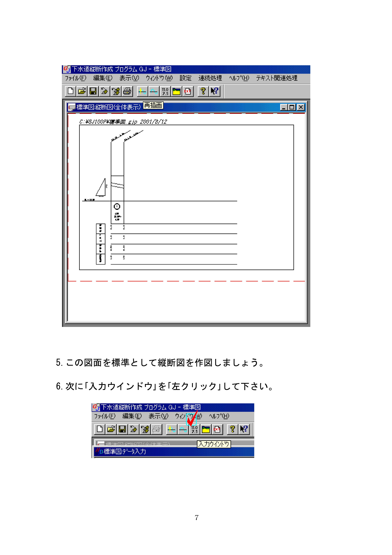Open 表示(V) menu in lower screenshot
Viewport: 392px width, 555px height.
pyautogui.click(x=158, y=416)
